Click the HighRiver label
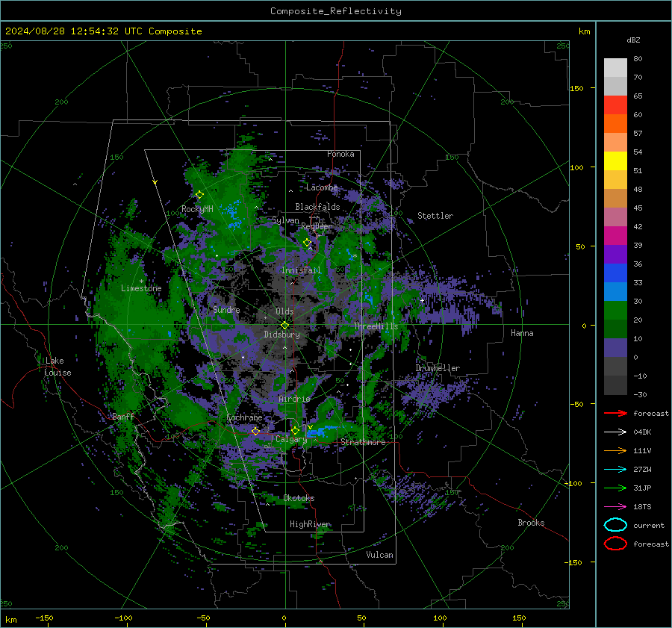 [x=310, y=524]
